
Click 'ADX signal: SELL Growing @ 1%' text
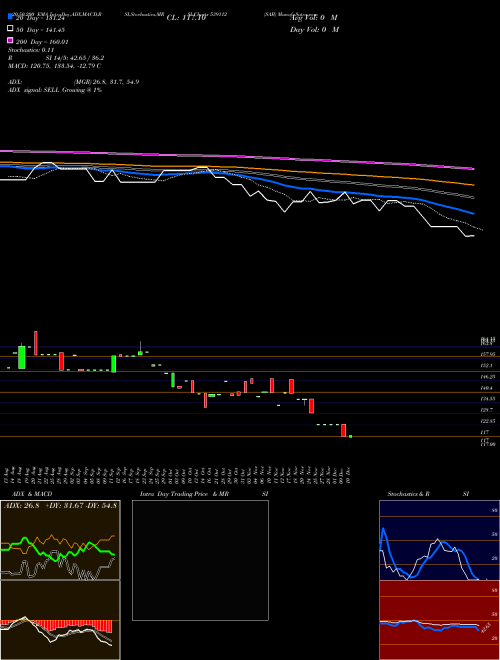[x=55, y=90]
